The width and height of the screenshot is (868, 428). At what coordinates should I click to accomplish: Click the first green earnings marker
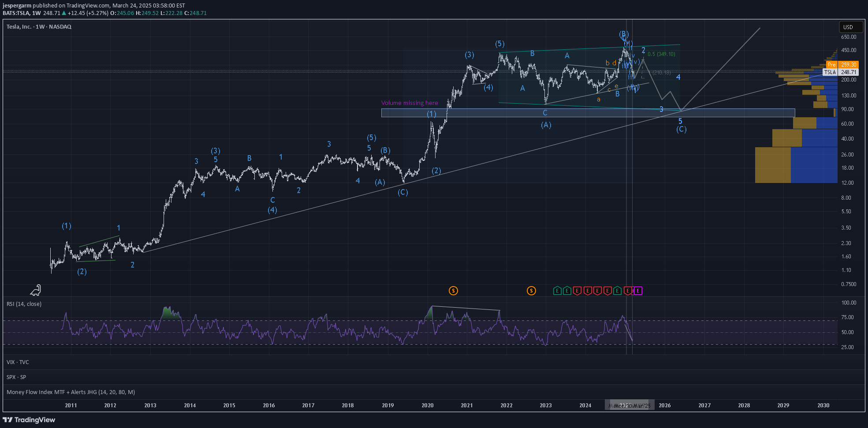coord(557,290)
